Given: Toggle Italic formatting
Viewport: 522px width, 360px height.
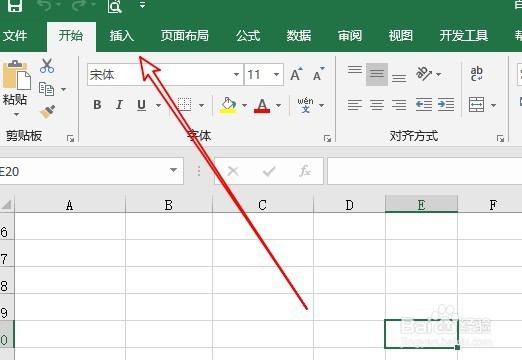Looking at the screenshot, I should tap(119, 105).
